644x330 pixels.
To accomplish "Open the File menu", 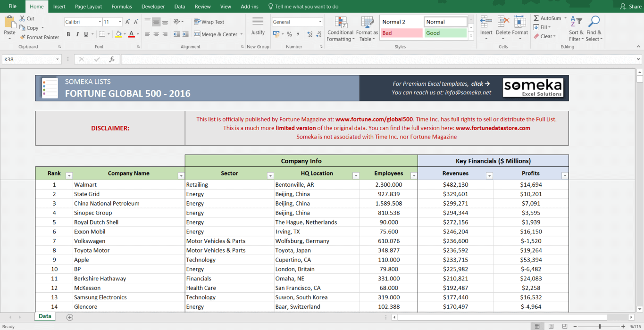I will 12,7.
